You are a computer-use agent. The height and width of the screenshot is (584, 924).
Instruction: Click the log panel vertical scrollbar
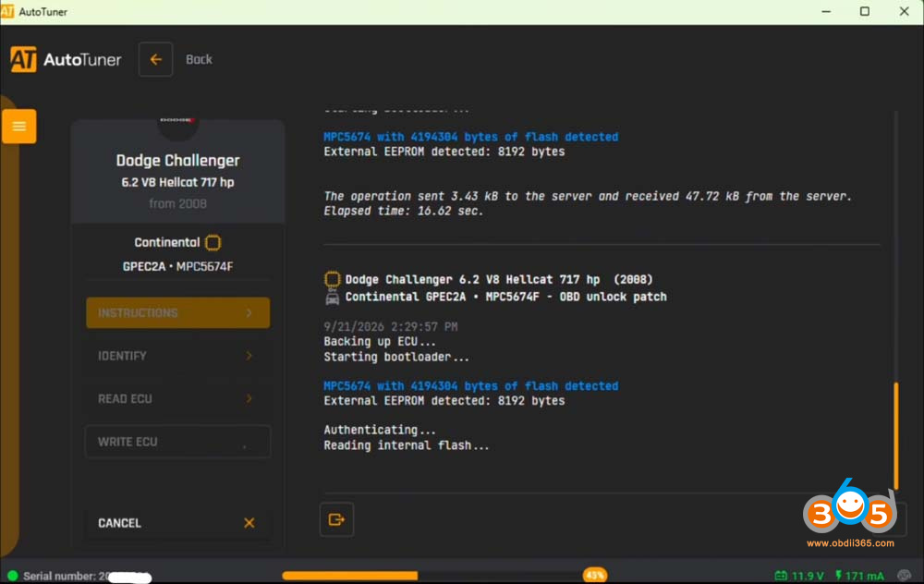tap(895, 435)
